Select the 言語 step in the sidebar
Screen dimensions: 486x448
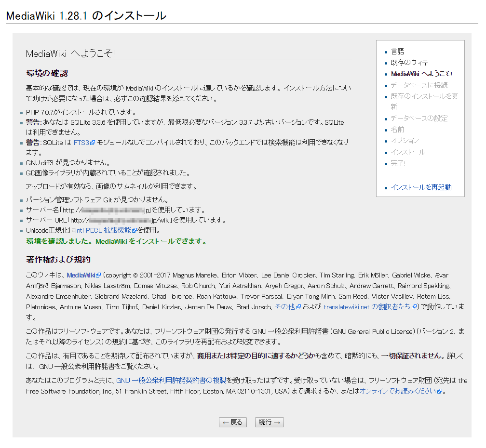click(x=397, y=52)
